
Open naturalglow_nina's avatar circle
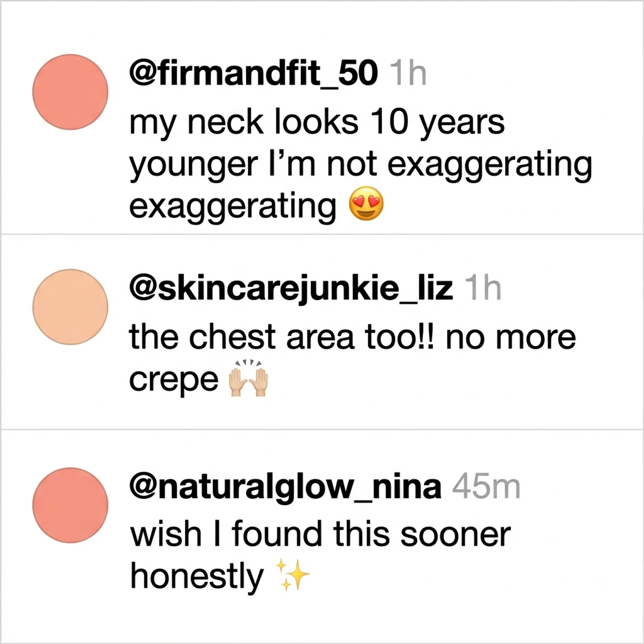[70, 505]
